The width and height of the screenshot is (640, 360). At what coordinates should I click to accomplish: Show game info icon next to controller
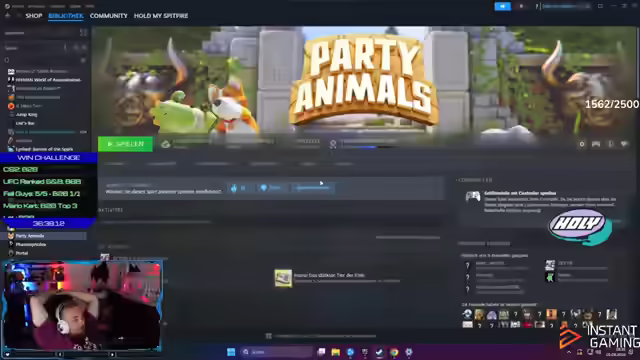(611, 144)
